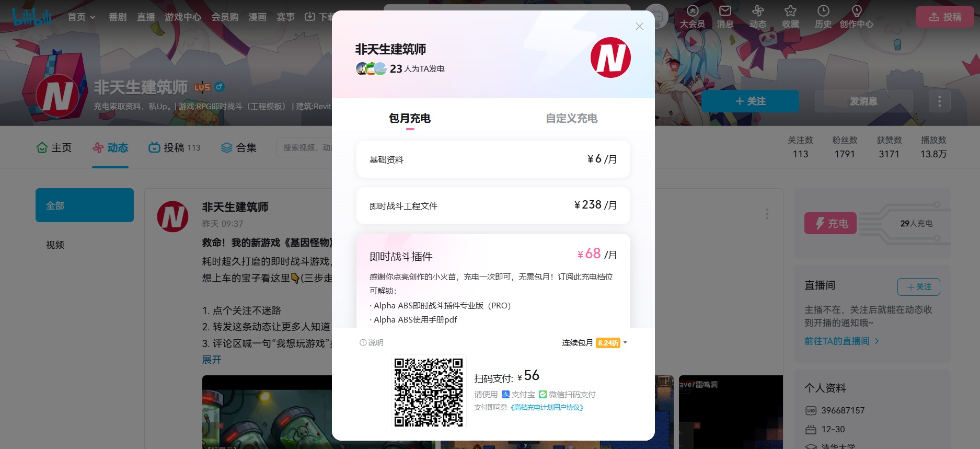Click the 非天生建筑师 avatar on the post
Image resolution: width=980 pixels, height=449 pixels.
173,216
